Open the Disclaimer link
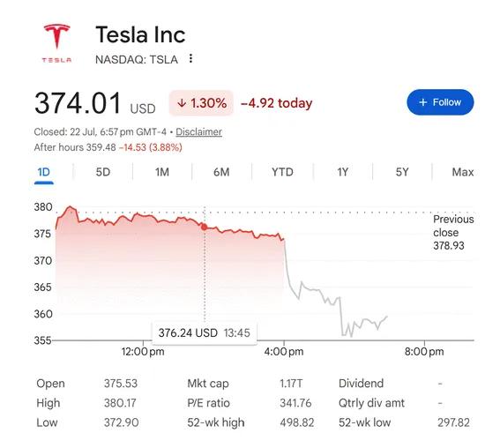The height and width of the screenshot is (448, 485). coord(199,131)
